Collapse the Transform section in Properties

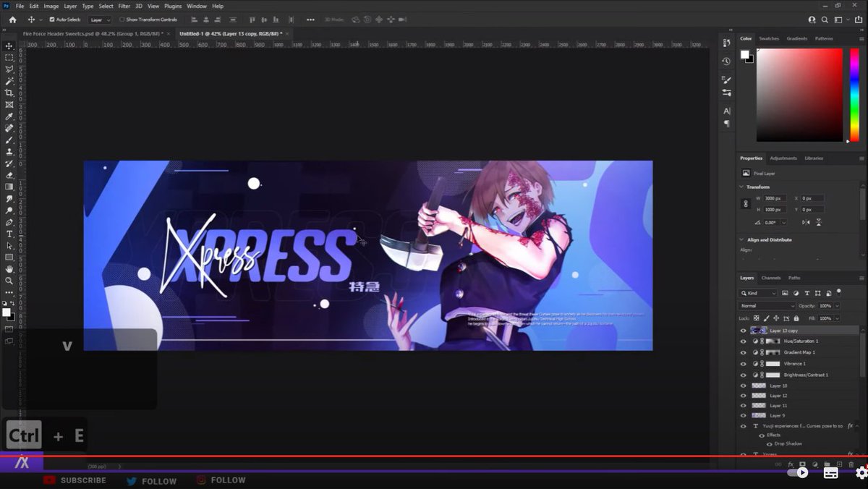coord(741,187)
